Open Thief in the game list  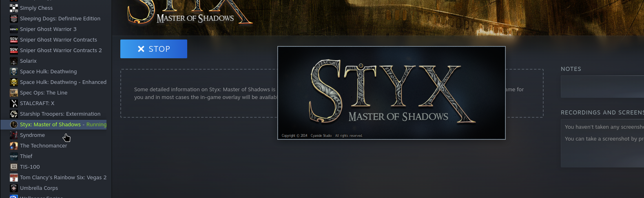tap(53, 156)
